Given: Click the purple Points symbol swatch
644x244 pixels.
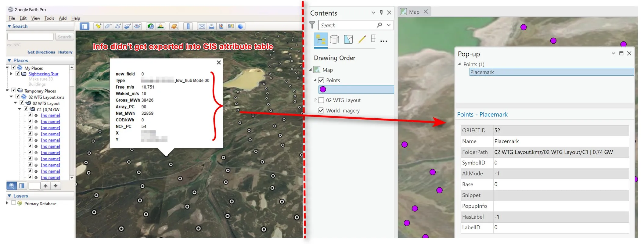Looking at the screenshot, I should click(323, 89).
